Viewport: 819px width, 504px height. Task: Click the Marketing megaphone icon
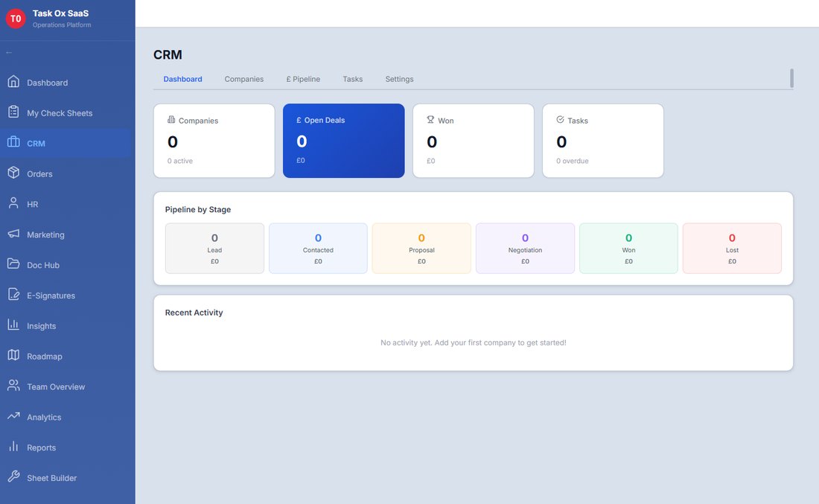tap(13, 234)
